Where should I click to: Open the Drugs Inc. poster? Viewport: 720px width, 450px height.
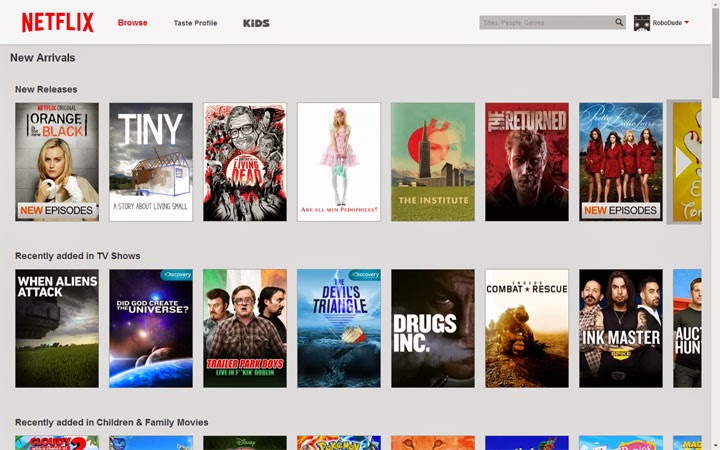(433, 328)
